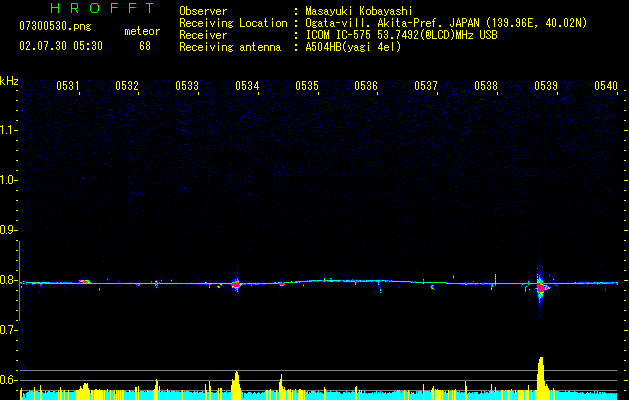Image resolution: width=629 pixels, height=400 pixels.
Task: Click the 0535 time axis marker
Action: [307, 86]
